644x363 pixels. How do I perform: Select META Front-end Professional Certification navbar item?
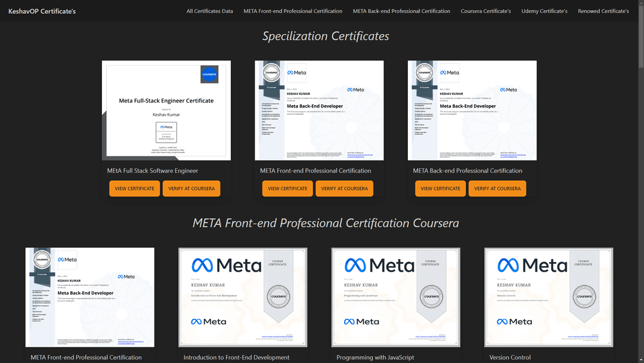point(293,11)
